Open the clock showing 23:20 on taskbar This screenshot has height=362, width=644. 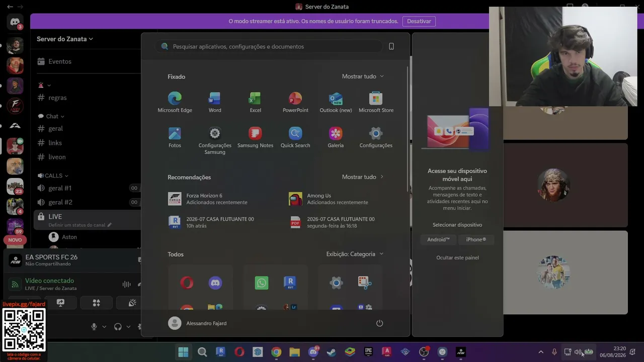(613, 352)
